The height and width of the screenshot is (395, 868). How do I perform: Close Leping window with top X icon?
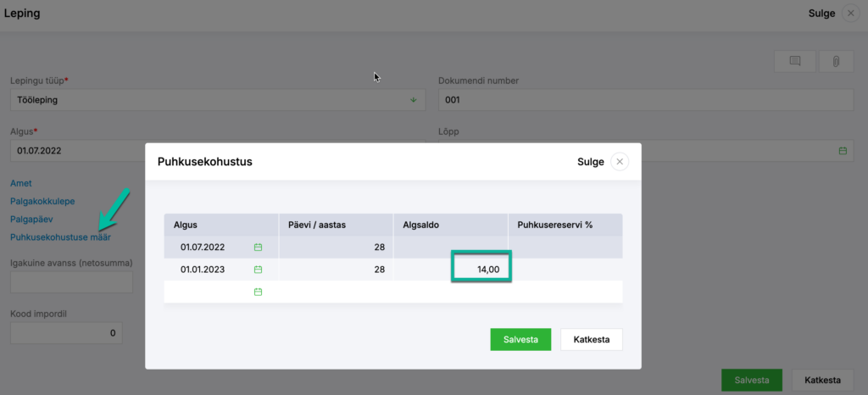pyautogui.click(x=850, y=14)
